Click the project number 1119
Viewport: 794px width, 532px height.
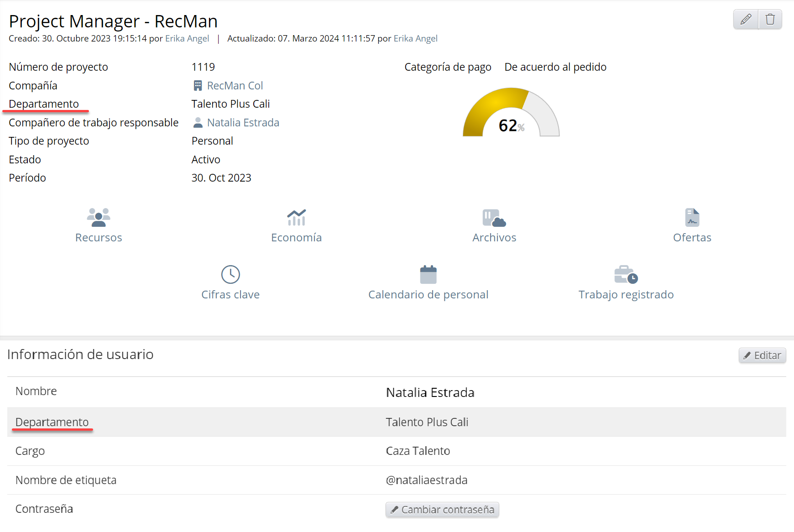click(x=203, y=67)
